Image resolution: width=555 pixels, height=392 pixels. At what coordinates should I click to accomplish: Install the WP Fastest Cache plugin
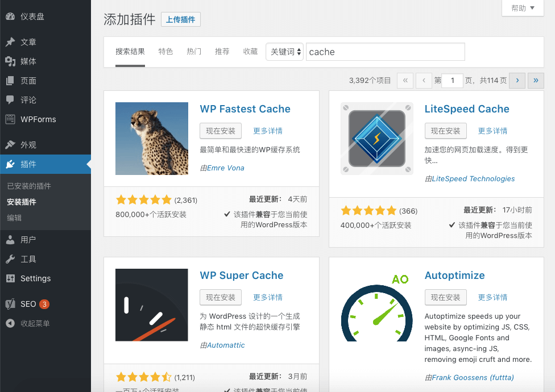point(221,131)
